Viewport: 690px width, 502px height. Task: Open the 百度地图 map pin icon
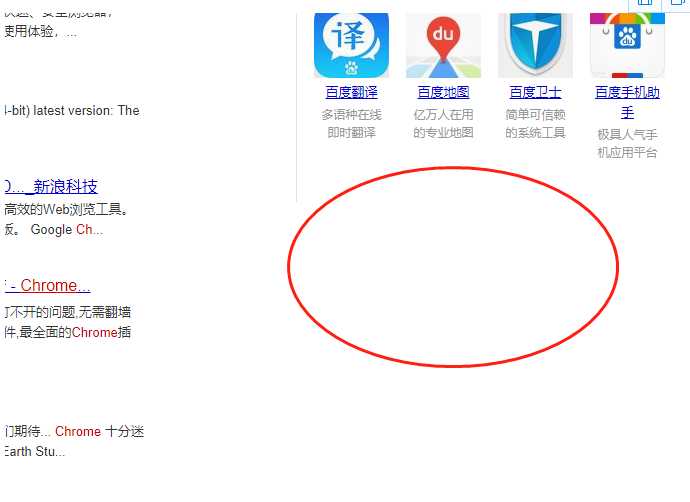tap(443, 45)
